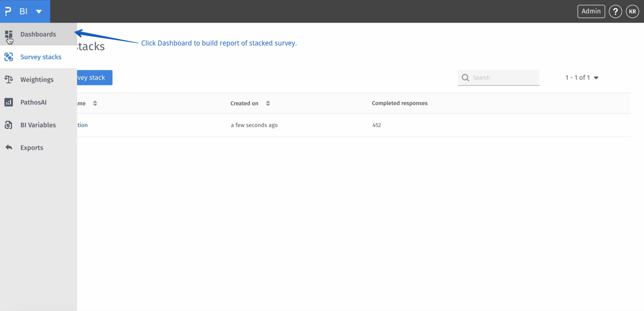Click the Exports arrow icon
The image size is (644, 311).
pyautogui.click(x=9, y=148)
